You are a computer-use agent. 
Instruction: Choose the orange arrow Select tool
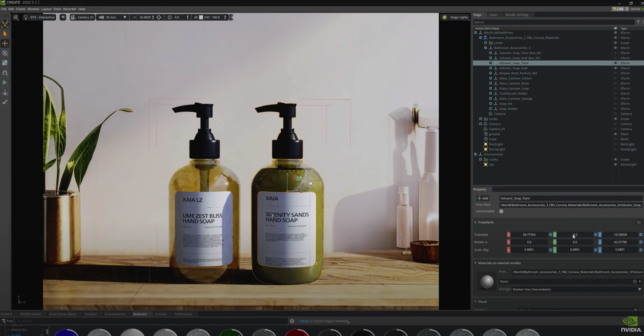[5, 34]
